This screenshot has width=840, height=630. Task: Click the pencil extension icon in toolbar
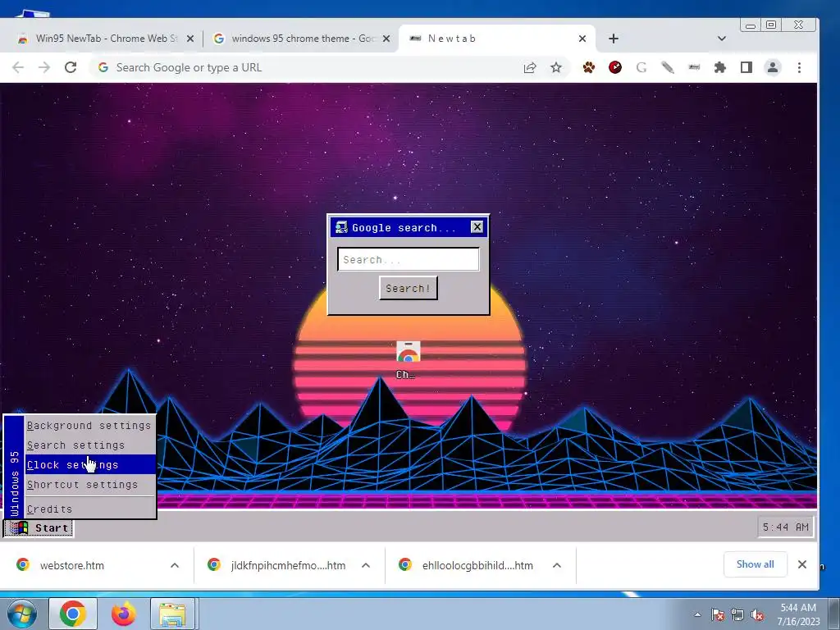click(x=668, y=67)
